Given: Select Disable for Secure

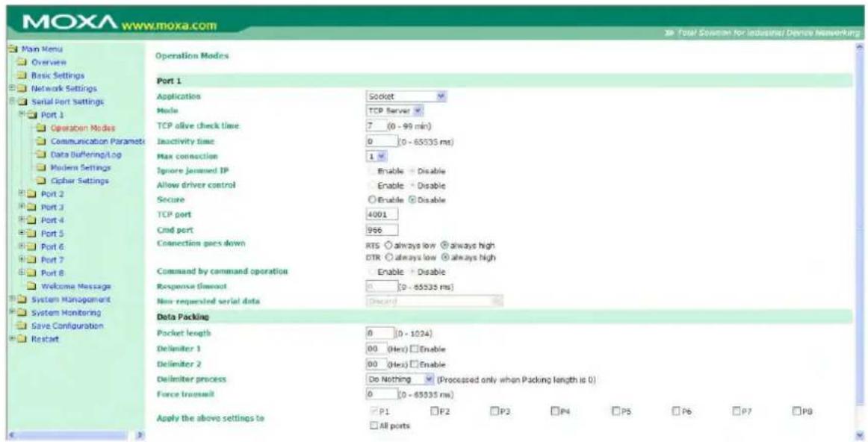Looking at the screenshot, I should 412,199.
